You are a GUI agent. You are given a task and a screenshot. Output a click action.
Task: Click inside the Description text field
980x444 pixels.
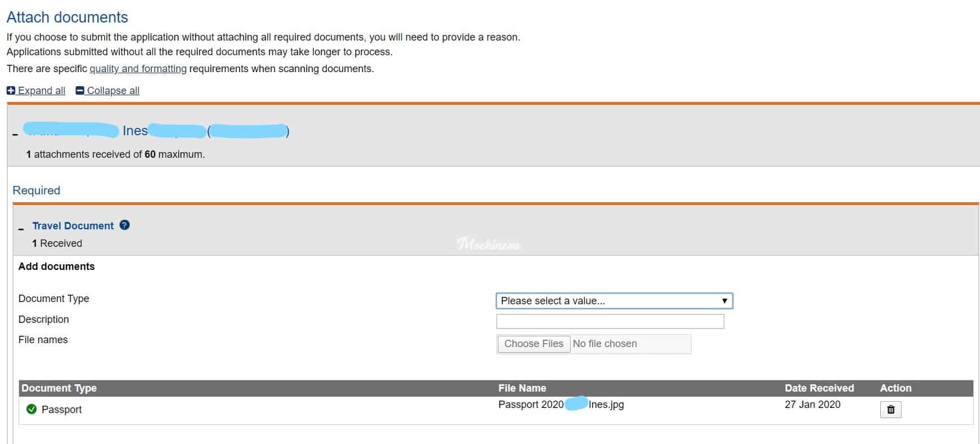610,322
